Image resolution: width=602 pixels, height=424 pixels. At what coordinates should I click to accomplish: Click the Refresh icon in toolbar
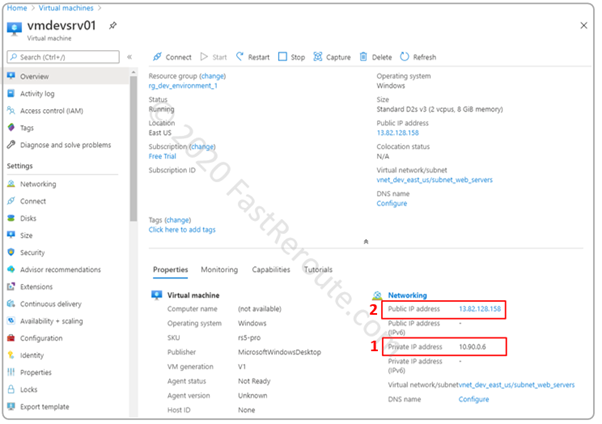click(404, 57)
